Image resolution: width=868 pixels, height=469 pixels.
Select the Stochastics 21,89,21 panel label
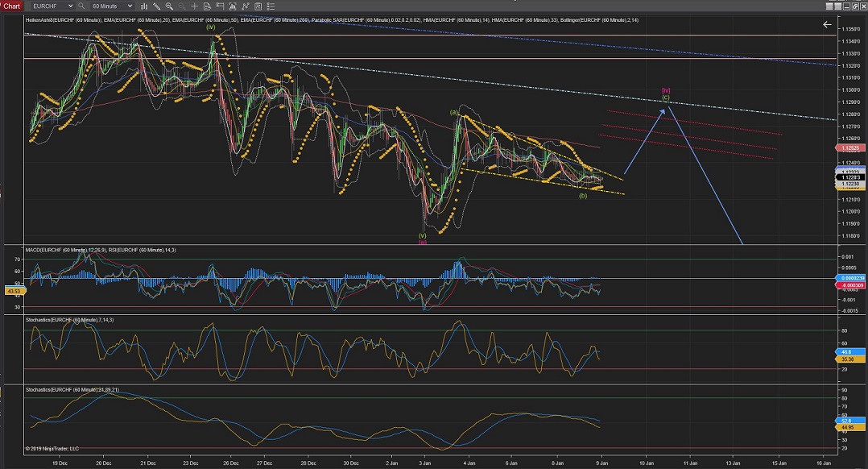coord(72,390)
